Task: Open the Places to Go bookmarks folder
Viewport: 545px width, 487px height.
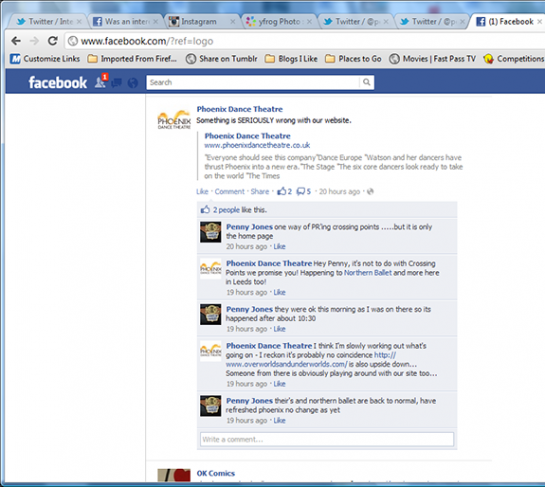Action: coord(353,59)
